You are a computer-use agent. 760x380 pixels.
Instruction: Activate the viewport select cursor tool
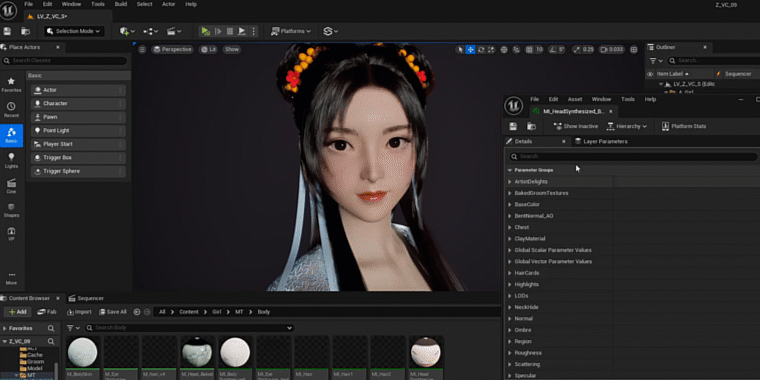click(460, 49)
